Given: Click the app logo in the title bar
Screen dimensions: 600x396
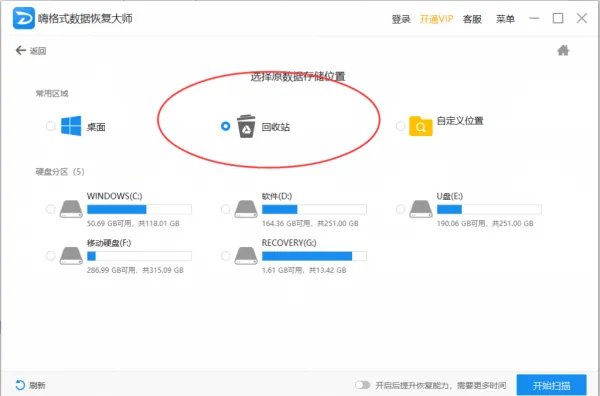Looking at the screenshot, I should [23, 18].
